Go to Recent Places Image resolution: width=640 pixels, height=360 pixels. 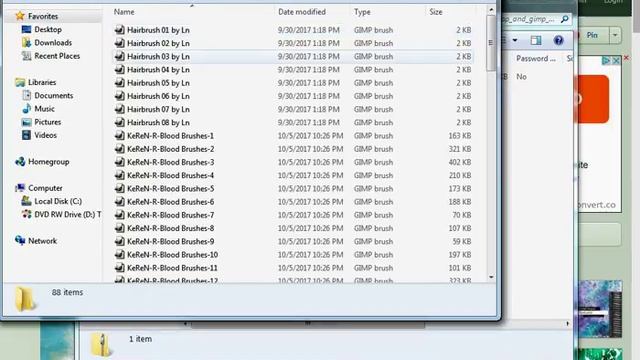[x=57, y=56]
